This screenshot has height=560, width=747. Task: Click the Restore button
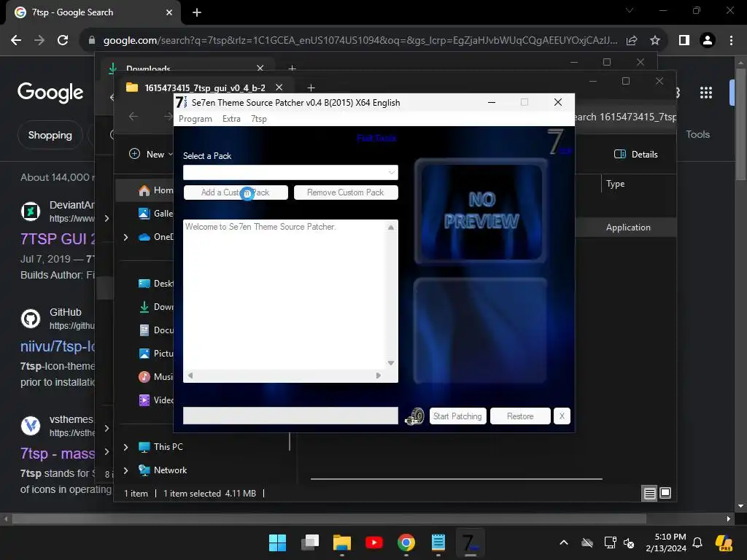click(x=519, y=416)
